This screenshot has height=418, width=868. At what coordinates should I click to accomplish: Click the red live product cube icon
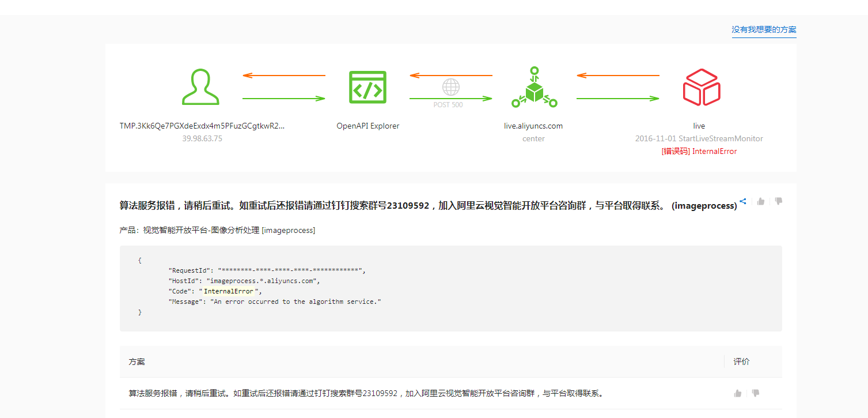[702, 87]
